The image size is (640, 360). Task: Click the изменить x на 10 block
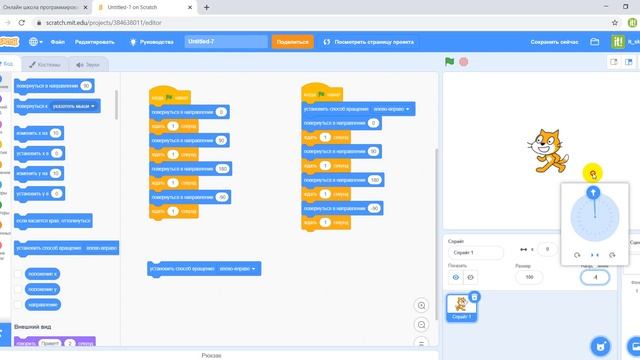point(39,133)
